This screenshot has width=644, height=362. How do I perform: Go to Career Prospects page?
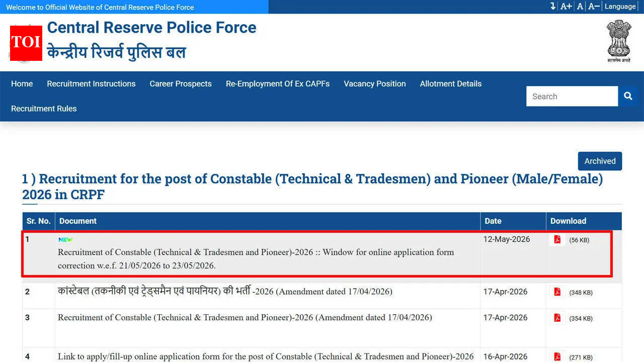181,83
